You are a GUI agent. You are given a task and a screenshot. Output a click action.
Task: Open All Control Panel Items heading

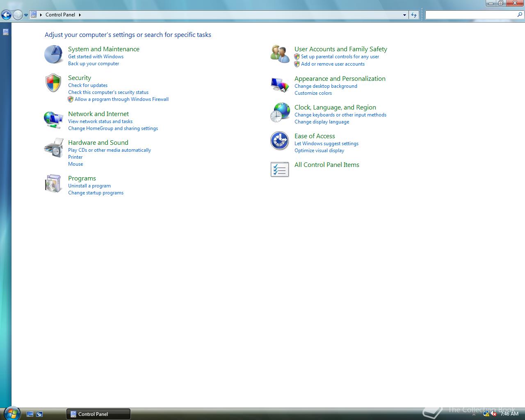327,164
